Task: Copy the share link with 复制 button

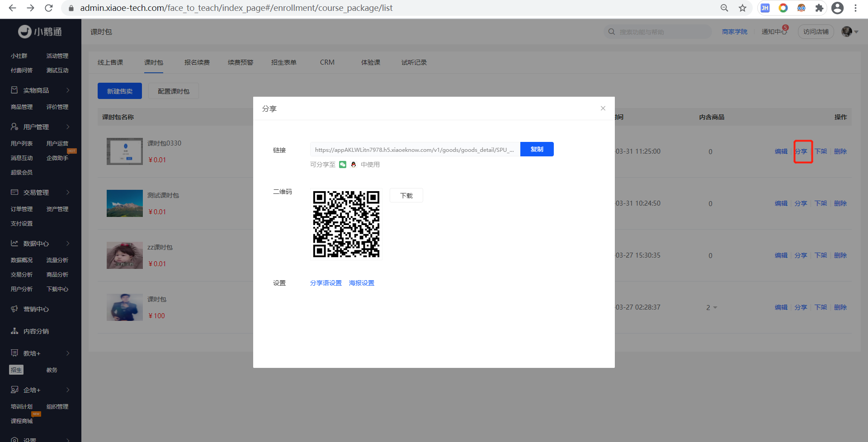Action: (x=537, y=149)
